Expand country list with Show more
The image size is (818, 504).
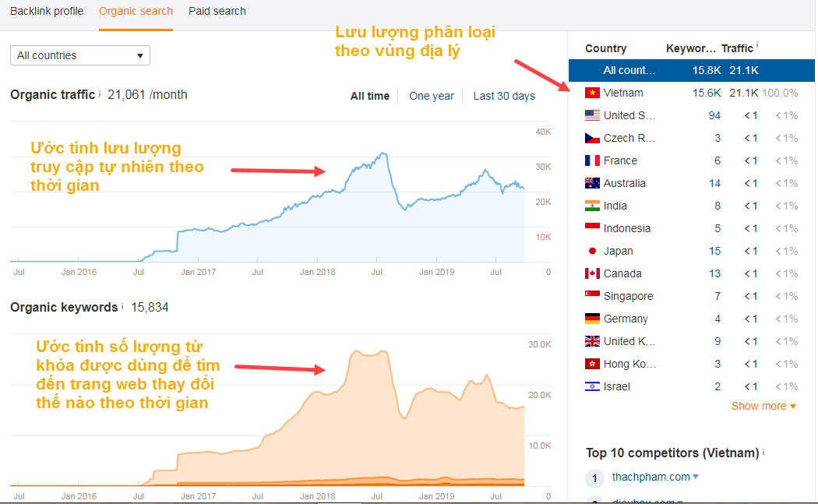(x=763, y=406)
